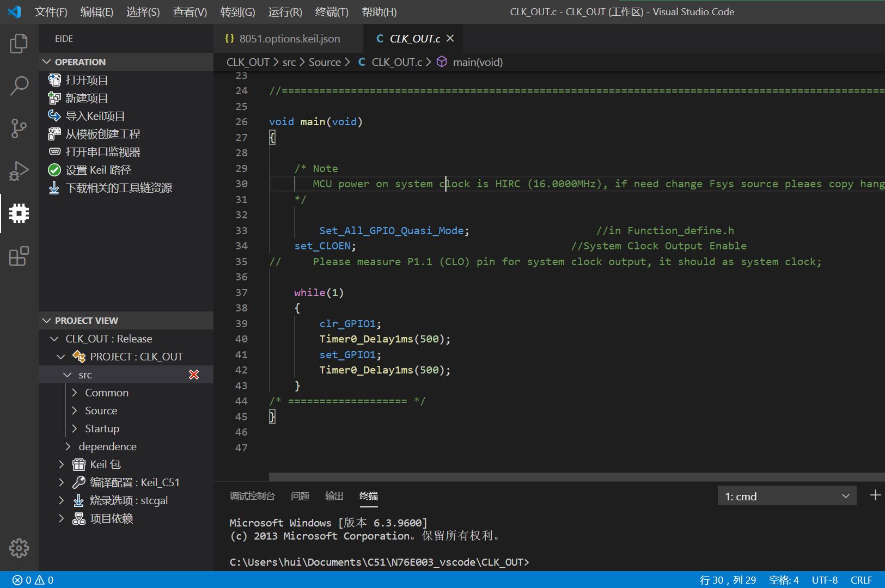Add a new terminal with plus icon
The width and height of the screenshot is (885, 588).
[875, 495]
